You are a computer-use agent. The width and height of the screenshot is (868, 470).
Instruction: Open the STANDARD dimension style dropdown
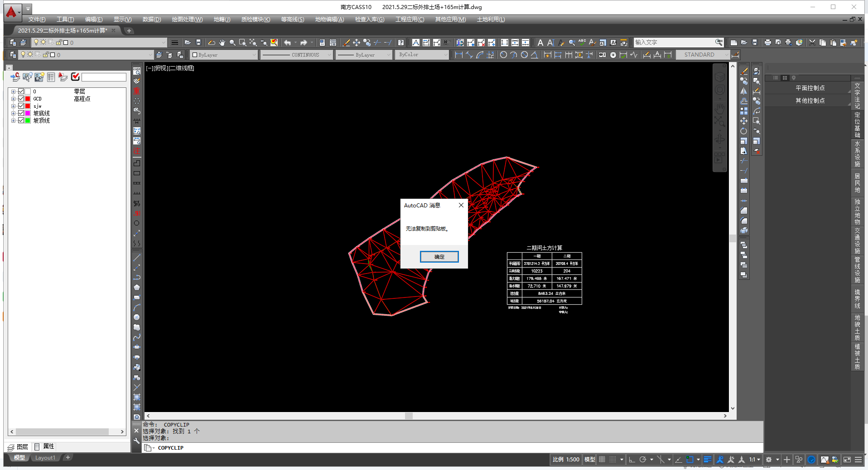coord(703,55)
